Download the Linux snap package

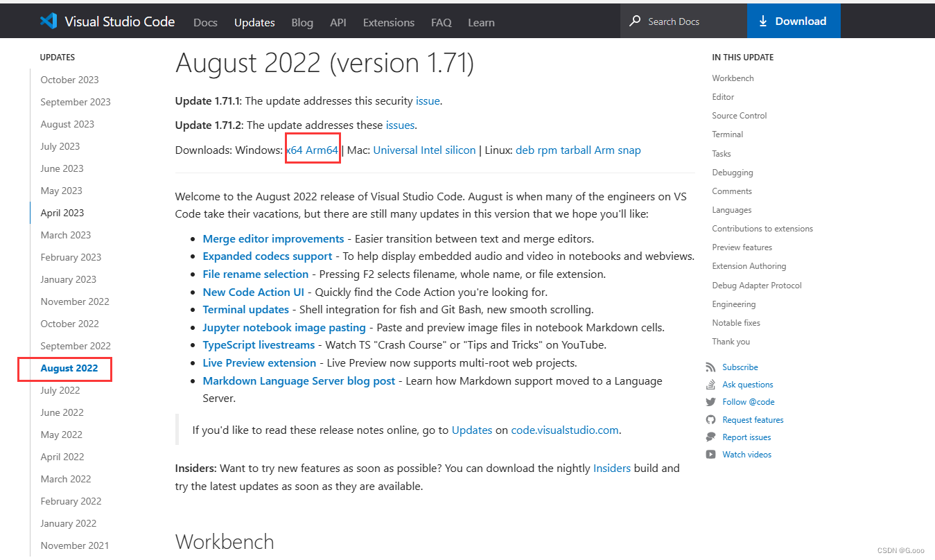[x=629, y=150]
